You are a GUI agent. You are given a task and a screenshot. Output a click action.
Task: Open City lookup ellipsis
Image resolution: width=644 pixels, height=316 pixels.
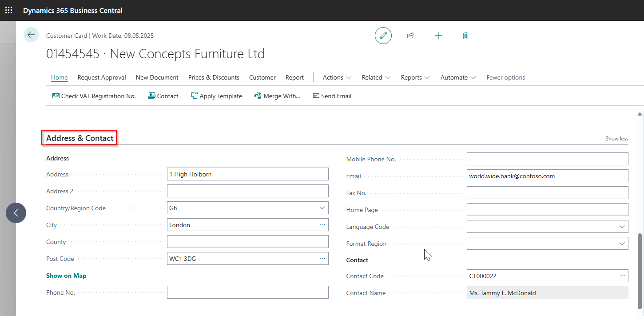[322, 225]
